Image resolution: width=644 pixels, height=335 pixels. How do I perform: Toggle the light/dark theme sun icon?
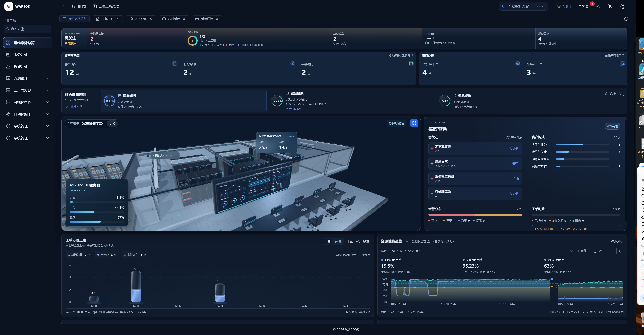598,6
